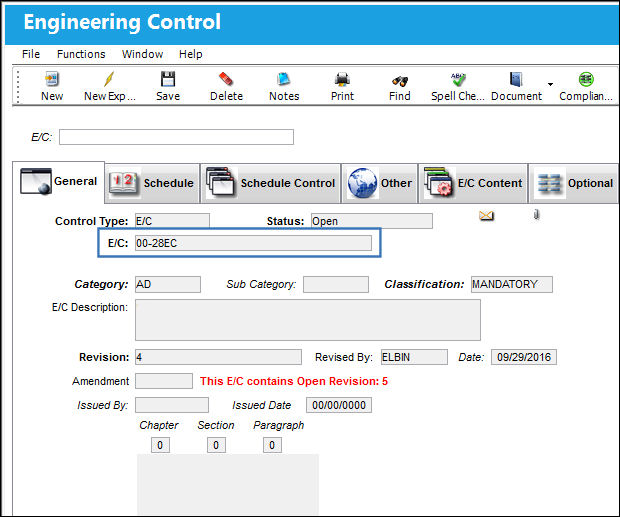Open the Functions menu
Image resolution: width=620 pixels, height=517 pixels.
click(81, 54)
